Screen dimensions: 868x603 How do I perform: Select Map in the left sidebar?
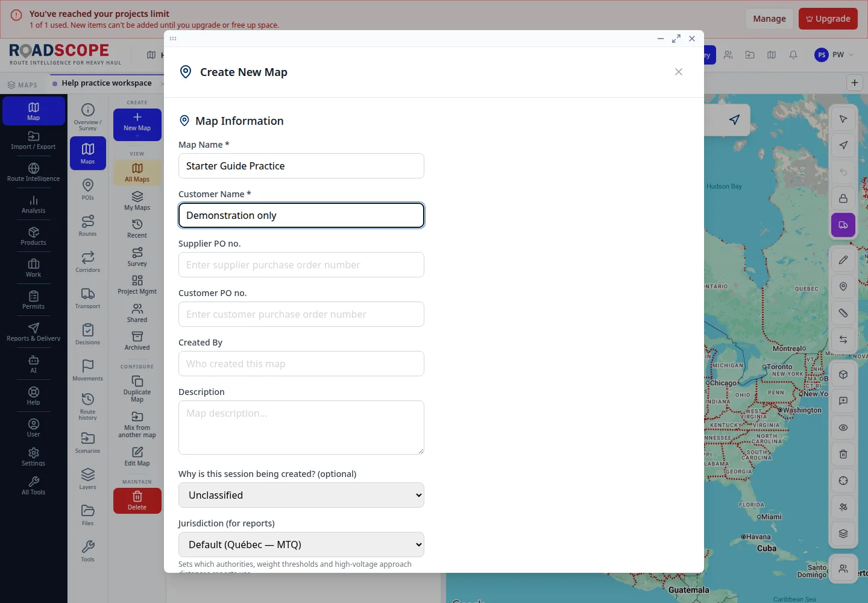point(33,111)
